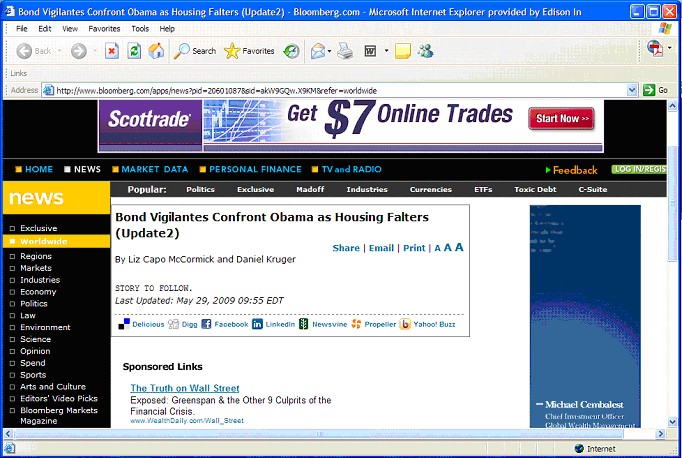Click Start Now on Scottrade ad
Screen dimensions: 682x458
click(x=561, y=118)
